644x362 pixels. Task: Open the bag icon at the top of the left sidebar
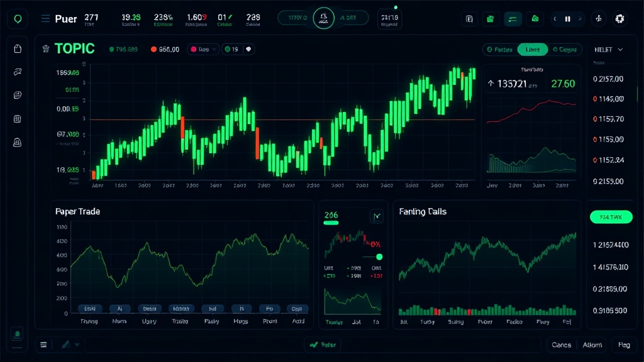pos(18,49)
